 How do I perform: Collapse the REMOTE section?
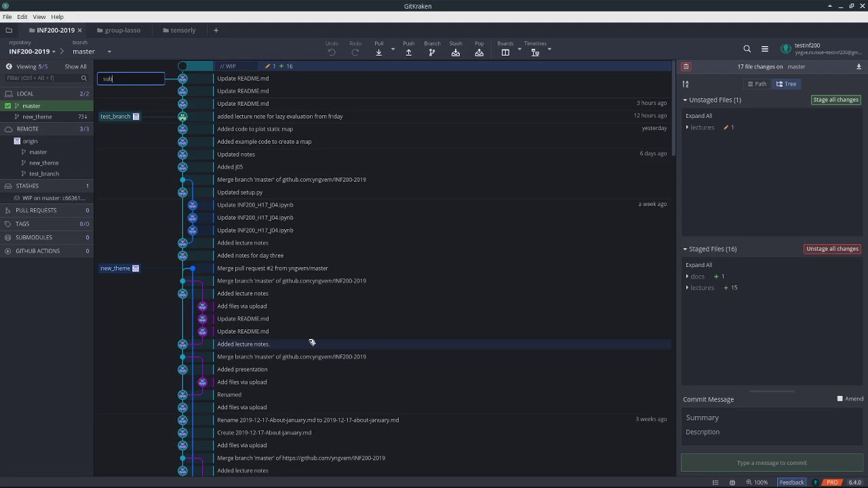47,129
